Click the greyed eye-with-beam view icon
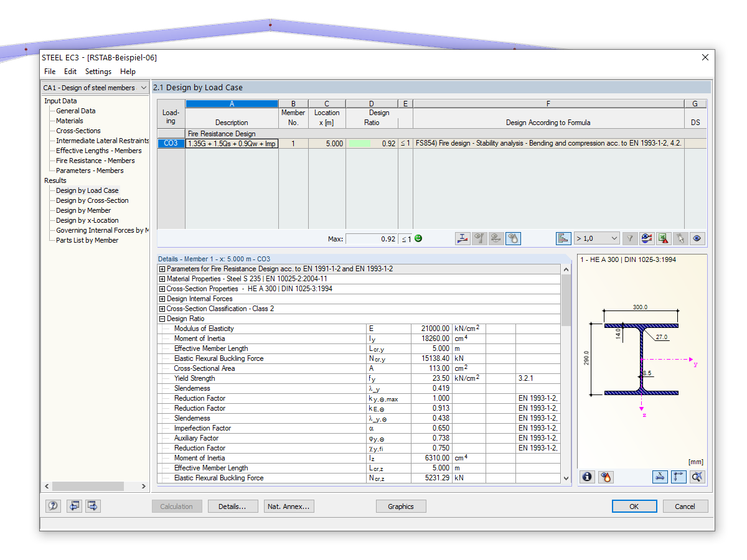Screen dimensions: 747x560 [x=496, y=238]
